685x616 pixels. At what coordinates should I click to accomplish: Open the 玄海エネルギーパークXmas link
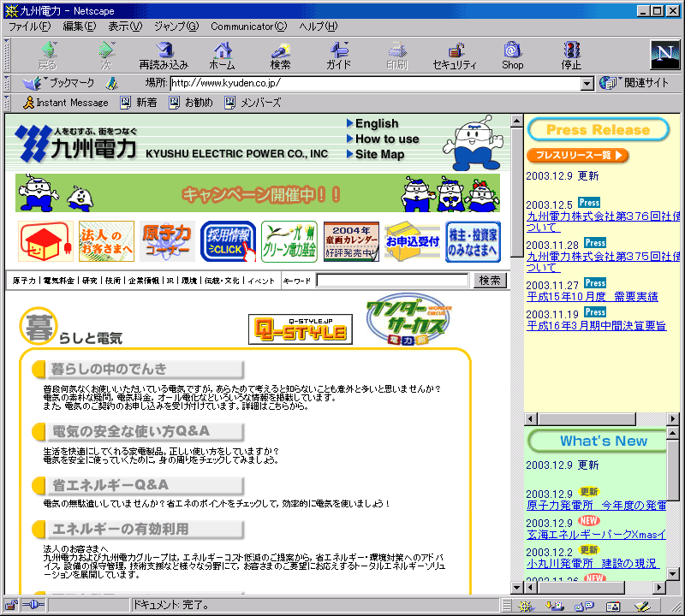point(596,535)
